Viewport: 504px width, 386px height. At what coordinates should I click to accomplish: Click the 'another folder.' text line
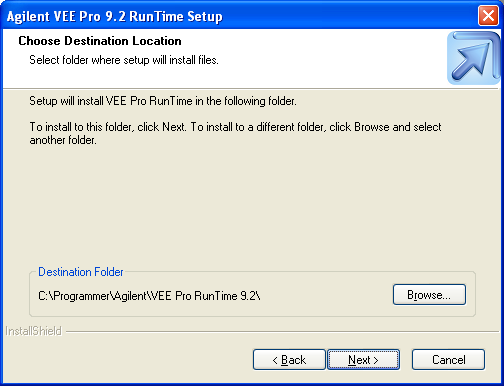click(x=63, y=140)
